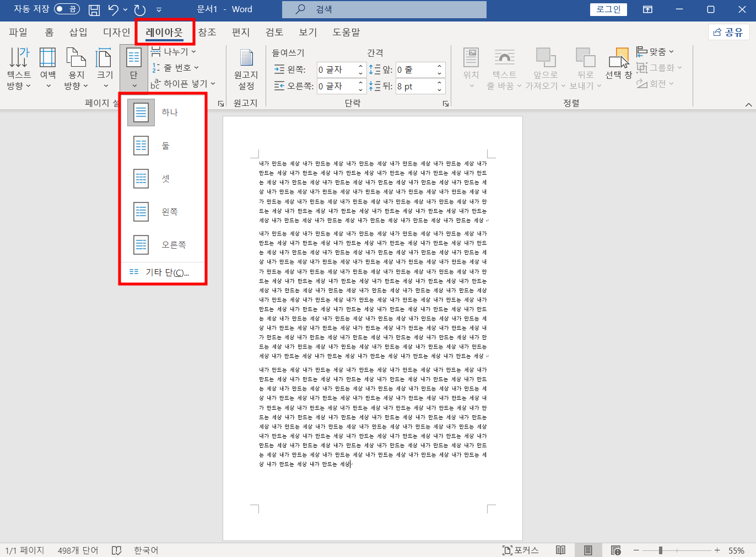The height and width of the screenshot is (557, 756).
Task: Increase left indent with up stepper
Action: (x=361, y=67)
